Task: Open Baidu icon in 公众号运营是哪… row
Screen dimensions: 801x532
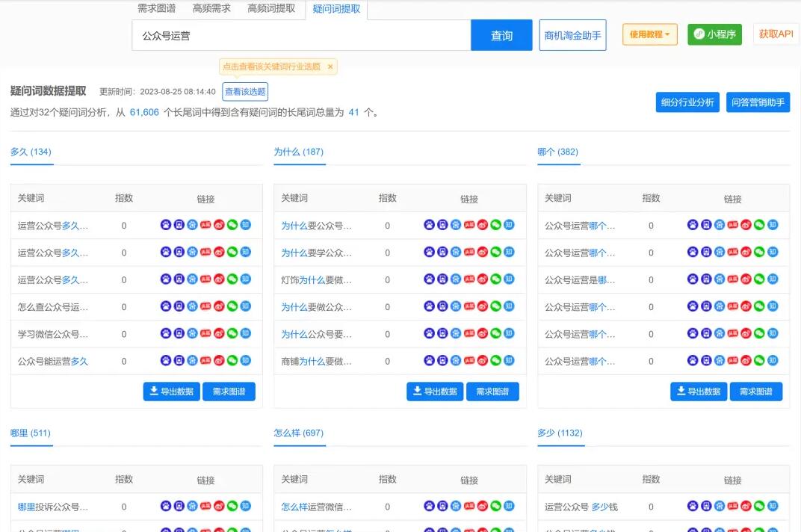Action: (693, 279)
